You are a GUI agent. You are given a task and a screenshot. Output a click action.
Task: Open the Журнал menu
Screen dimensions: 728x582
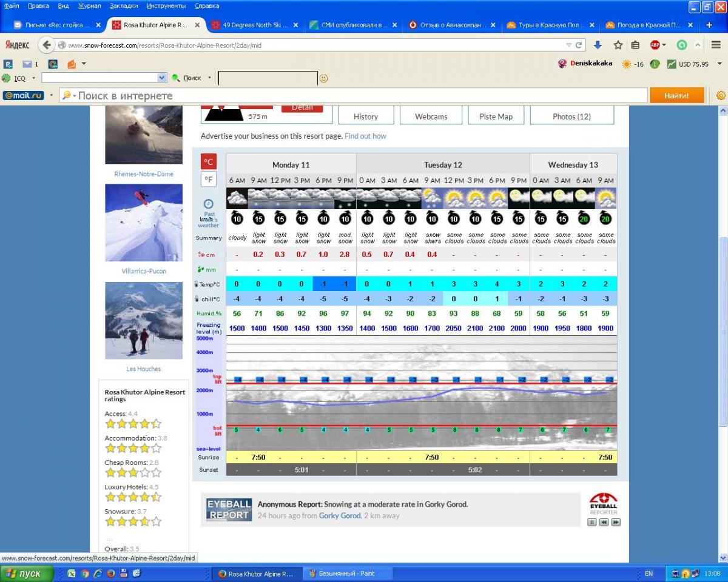tap(90, 6)
